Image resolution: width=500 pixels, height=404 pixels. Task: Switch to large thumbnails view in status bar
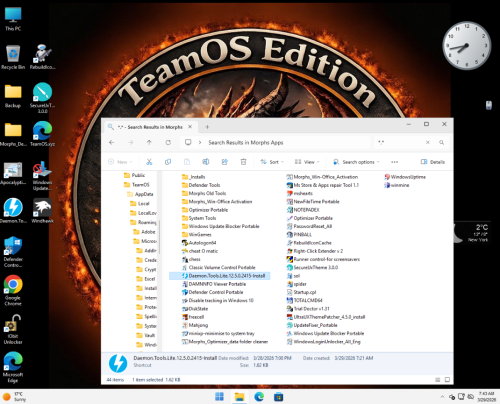447,380
